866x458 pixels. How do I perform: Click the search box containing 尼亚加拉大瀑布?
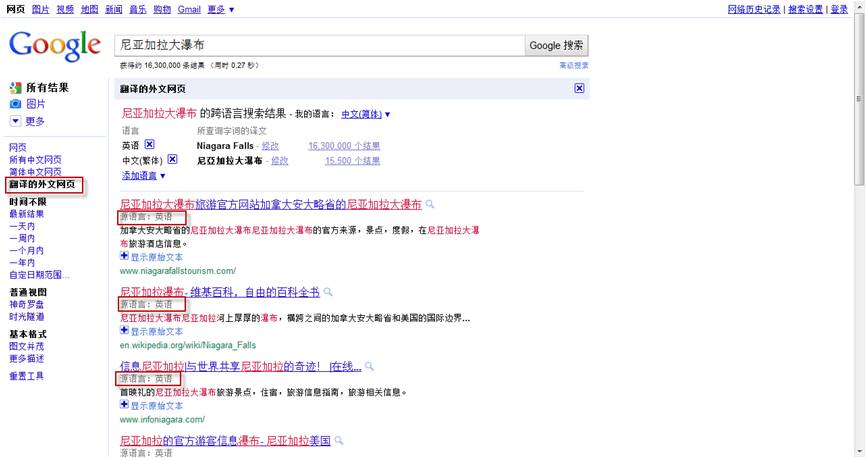pyautogui.click(x=319, y=46)
